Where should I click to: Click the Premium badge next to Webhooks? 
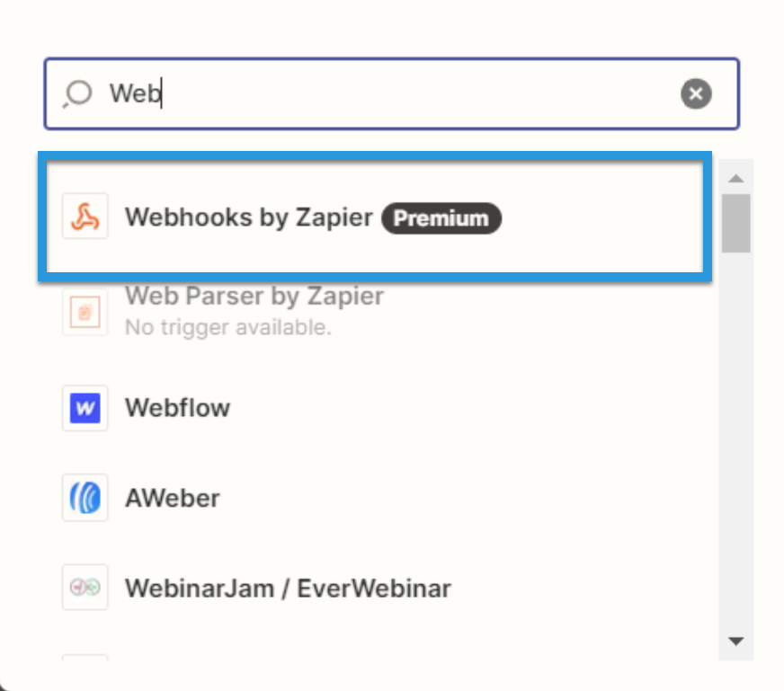[x=441, y=217]
